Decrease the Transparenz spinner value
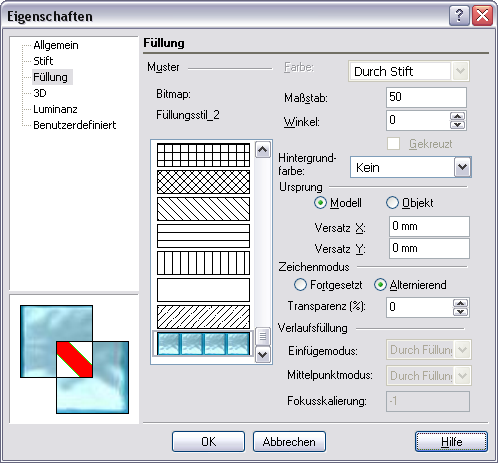Image resolution: width=498 pixels, height=463 pixels. point(460,312)
